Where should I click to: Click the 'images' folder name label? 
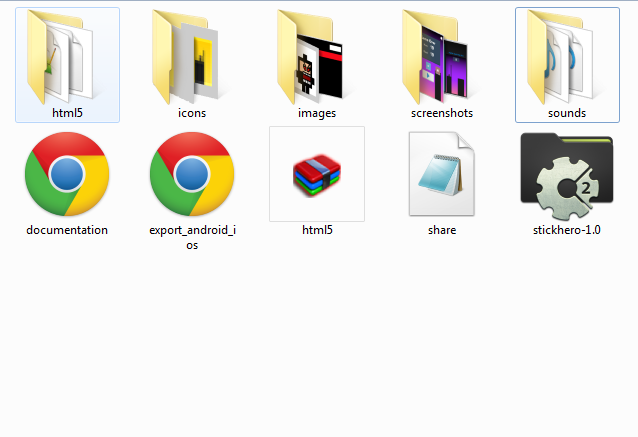[317, 113]
